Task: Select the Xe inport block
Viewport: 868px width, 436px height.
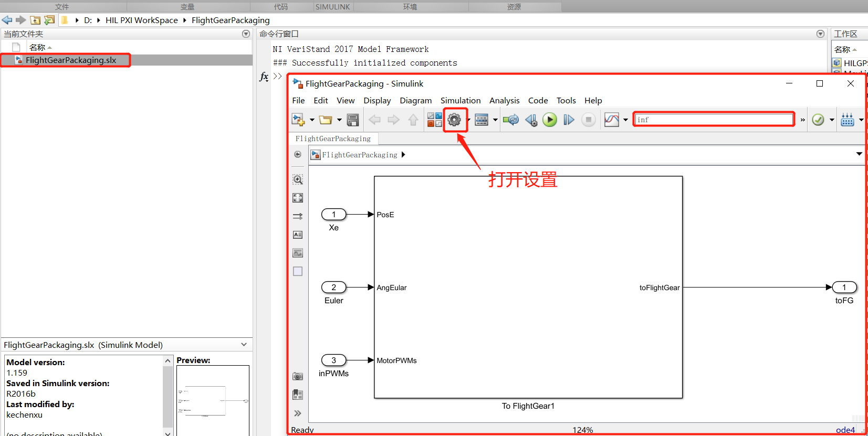Action: pyautogui.click(x=333, y=214)
